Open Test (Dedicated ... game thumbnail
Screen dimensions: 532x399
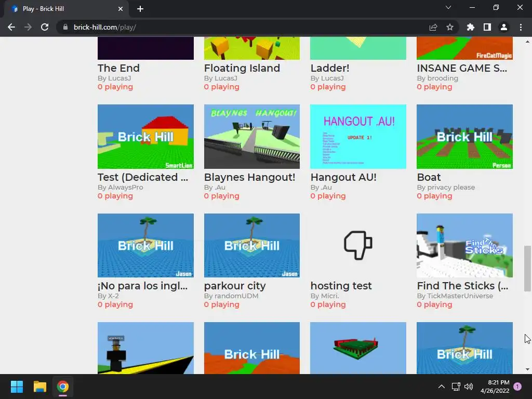[x=145, y=137]
